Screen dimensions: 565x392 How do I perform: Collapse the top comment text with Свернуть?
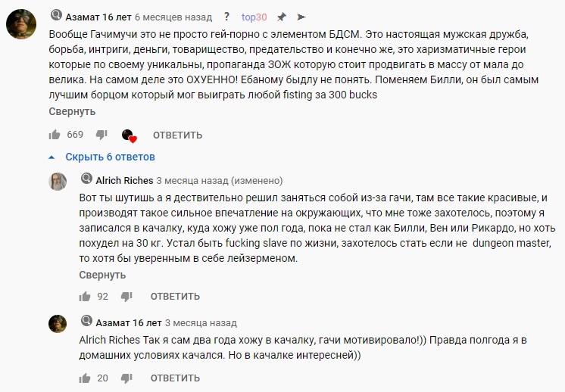(72, 111)
